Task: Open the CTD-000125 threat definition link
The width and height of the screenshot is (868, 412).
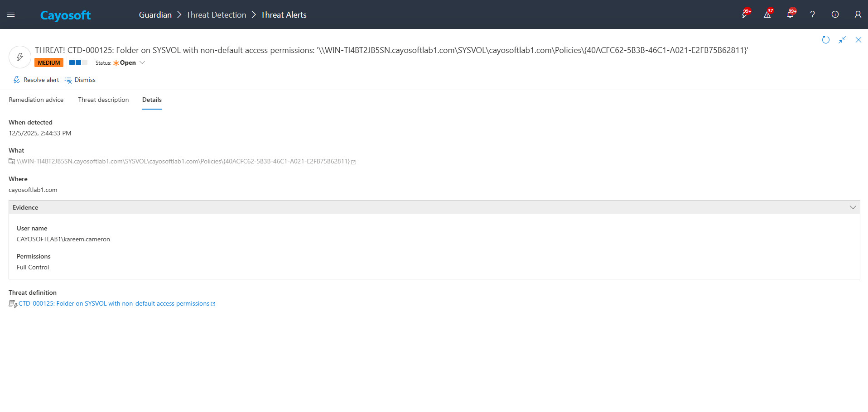Action: (x=114, y=304)
